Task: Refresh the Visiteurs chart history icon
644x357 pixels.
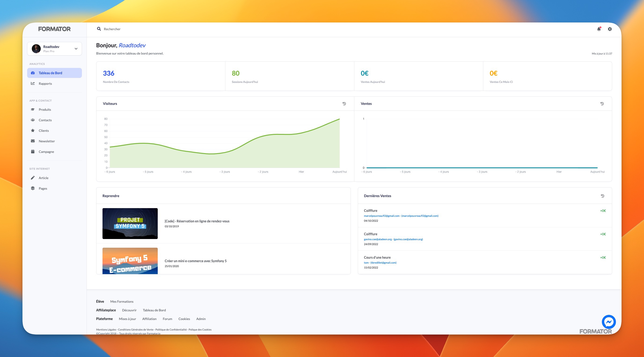Action: pyautogui.click(x=344, y=103)
